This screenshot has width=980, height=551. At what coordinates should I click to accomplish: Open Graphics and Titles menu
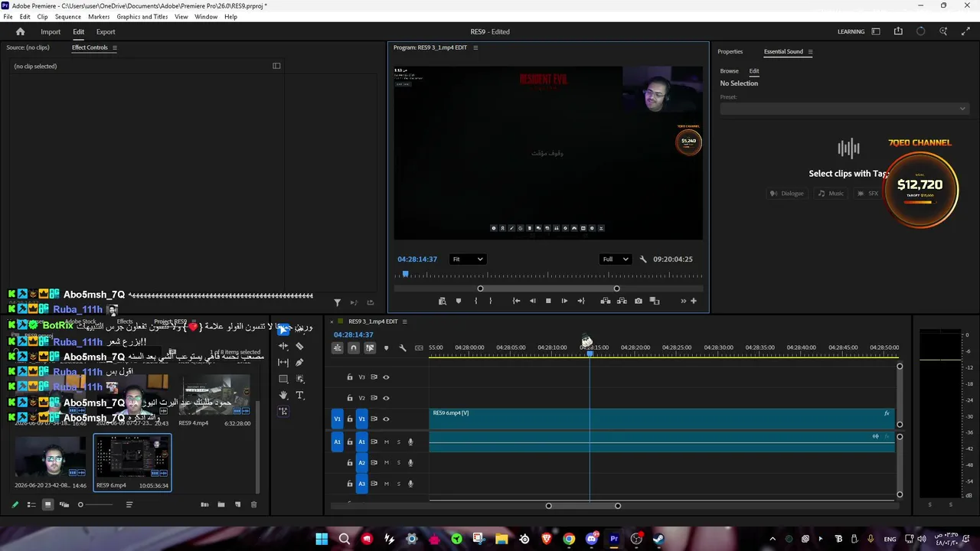[142, 17]
